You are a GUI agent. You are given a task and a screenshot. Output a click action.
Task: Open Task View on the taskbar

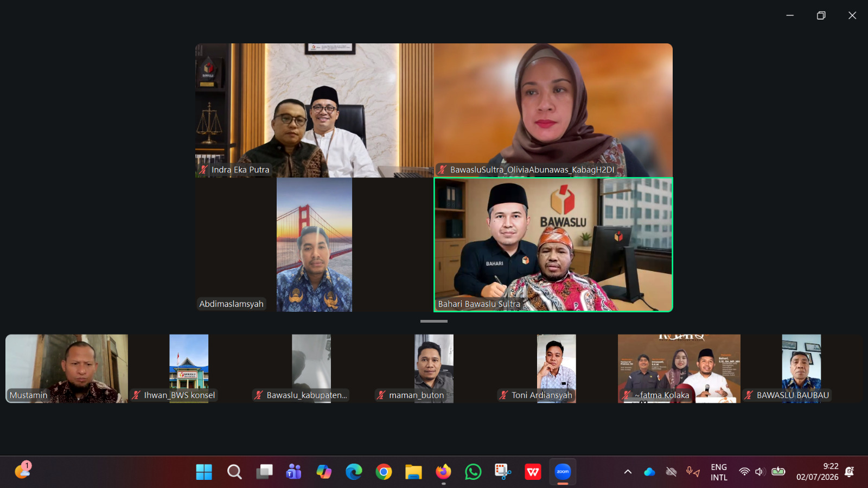coord(264,472)
